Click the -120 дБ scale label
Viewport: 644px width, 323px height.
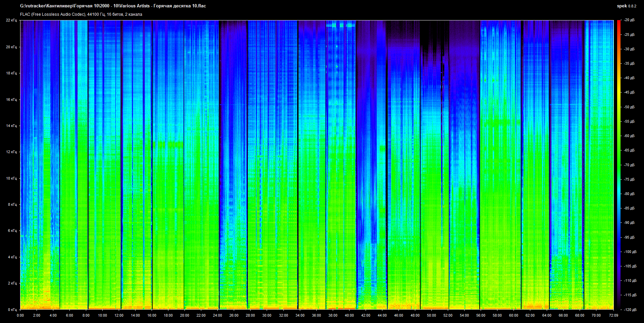pos(629,310)
